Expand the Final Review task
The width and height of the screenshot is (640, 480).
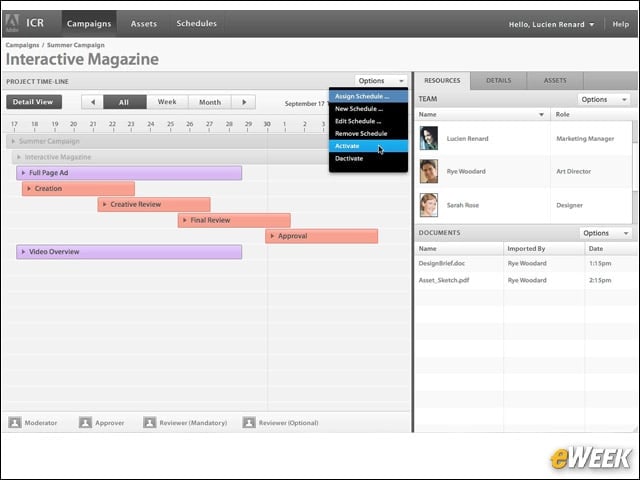[184, 220]
